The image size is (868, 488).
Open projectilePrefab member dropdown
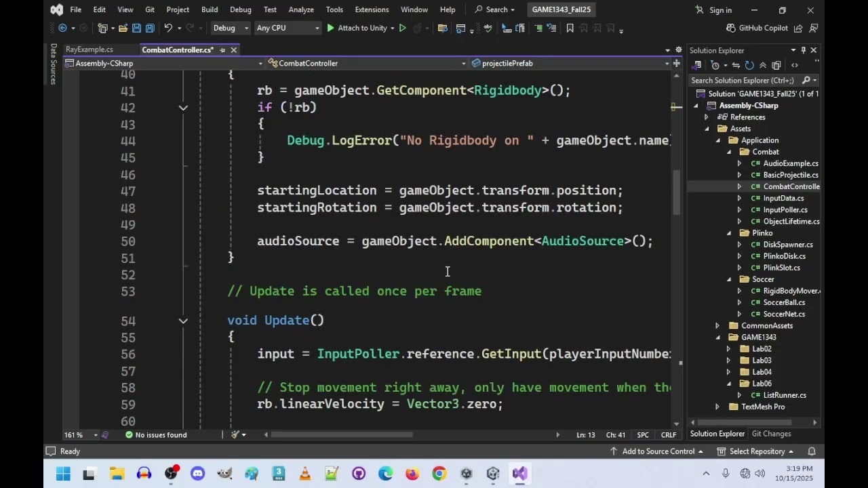[x=570, y=63]
